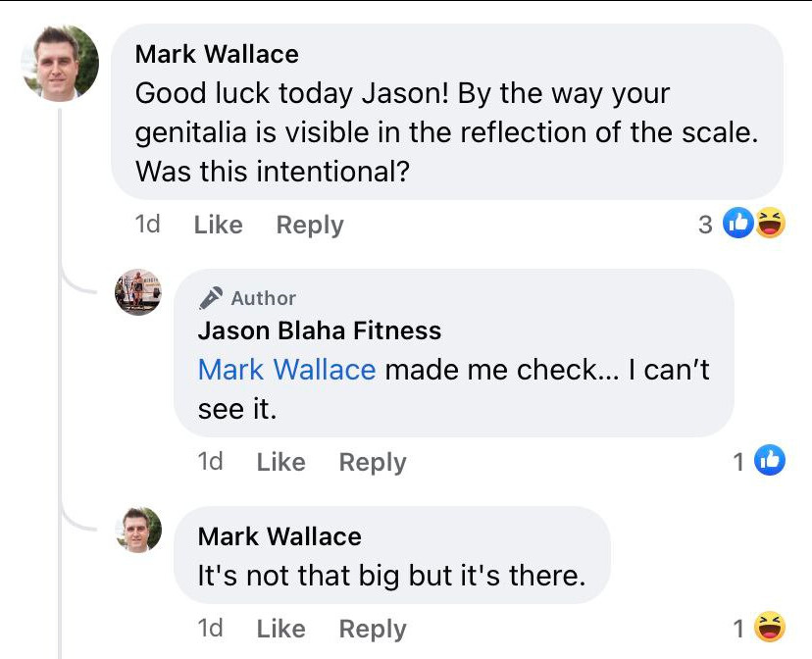Viewport: 812px width, 659px height.
Task: Like Jason Blaha Fitness's reply
Action: click(280, 462)
